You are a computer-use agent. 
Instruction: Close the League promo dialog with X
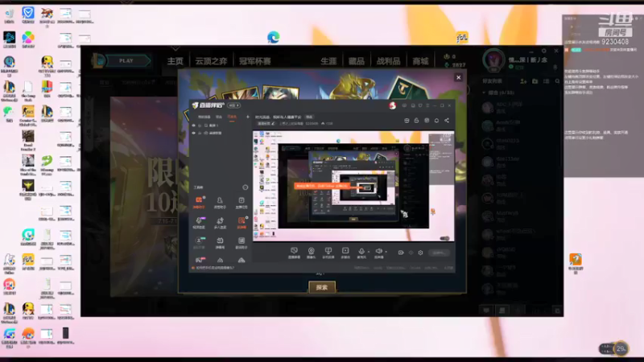(458, 77)
